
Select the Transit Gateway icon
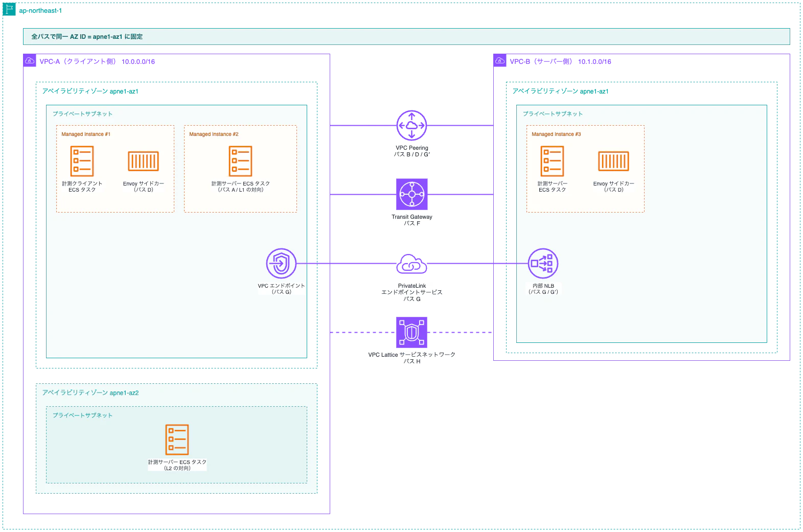[x=411, y=194]
